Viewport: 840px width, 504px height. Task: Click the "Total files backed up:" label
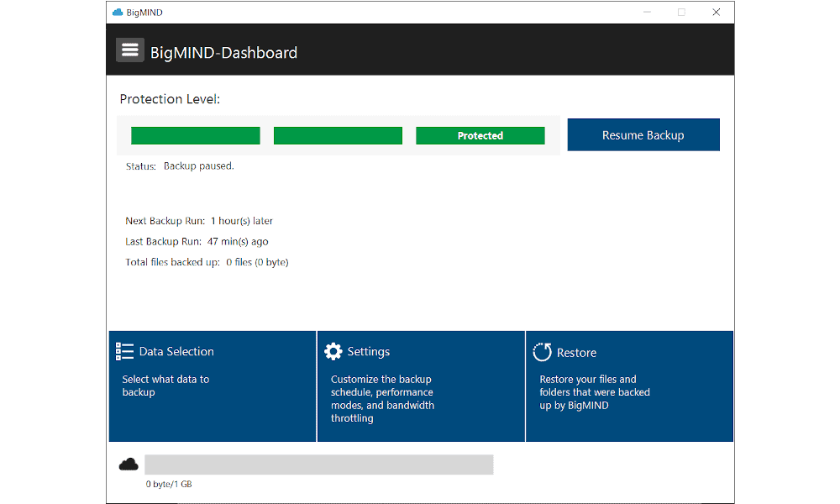click(172, 262)
